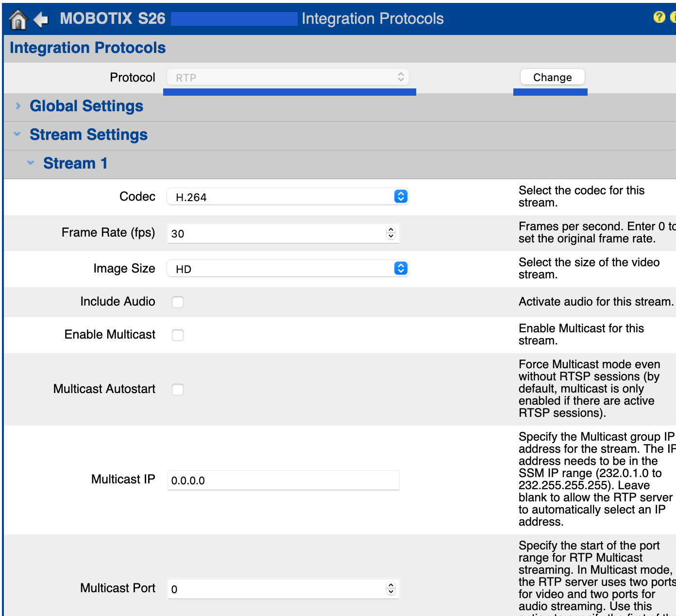The height and width of the screenshot is (616, 676).
Task: Collapse the Stream Settings section arrow
Action: pyautogui.click(x=17, y=135)
